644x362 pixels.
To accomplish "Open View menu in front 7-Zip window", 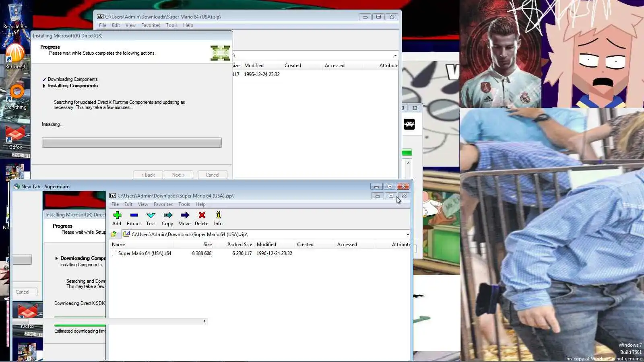I will tap(143, 204).
